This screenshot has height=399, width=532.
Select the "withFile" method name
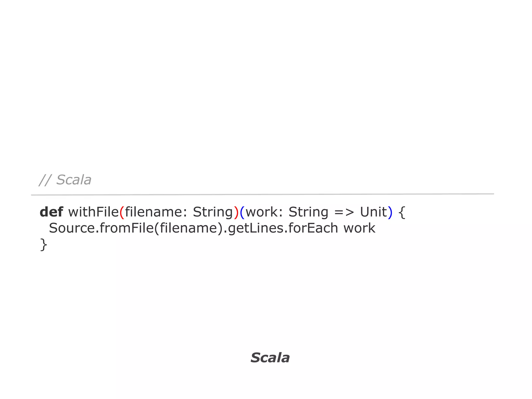coord(94,212)
